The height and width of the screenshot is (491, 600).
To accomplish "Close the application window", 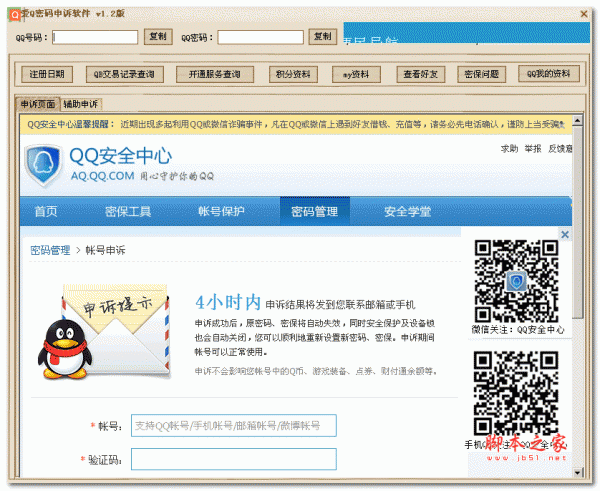I will (584, 14).
